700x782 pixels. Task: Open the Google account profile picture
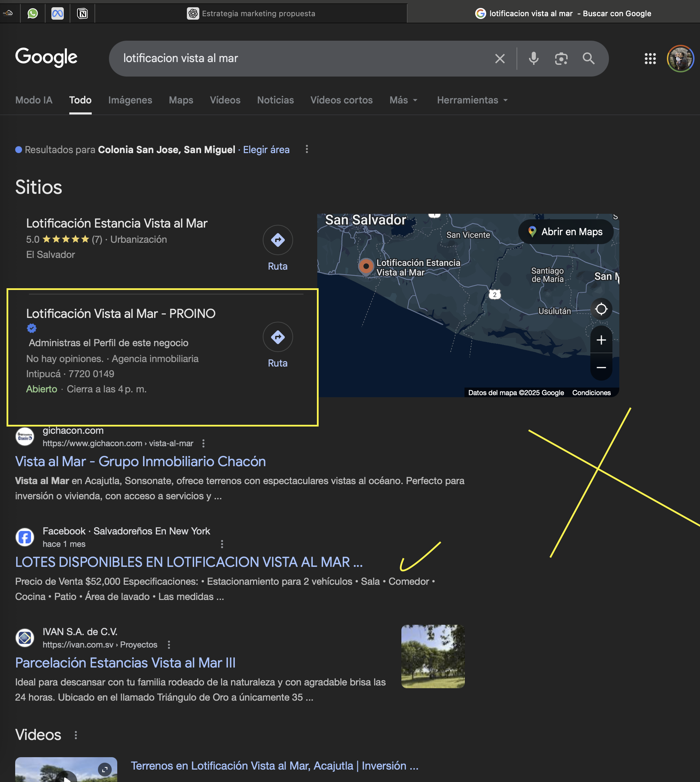coord(680,59)
